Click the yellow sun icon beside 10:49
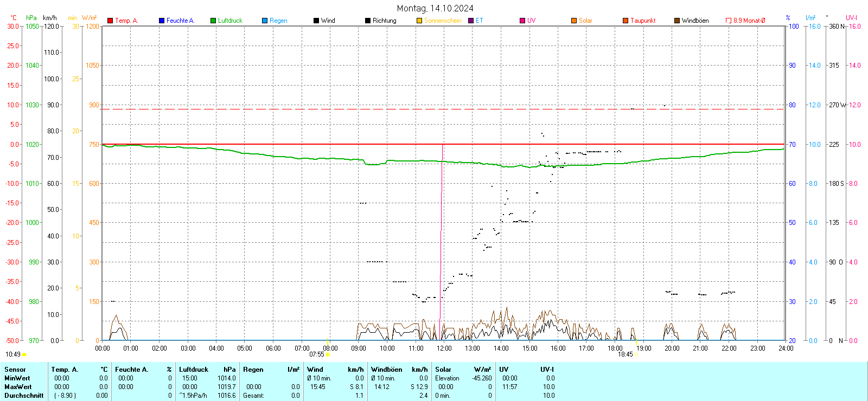This screenshot has height=401, width=868. 24,354
